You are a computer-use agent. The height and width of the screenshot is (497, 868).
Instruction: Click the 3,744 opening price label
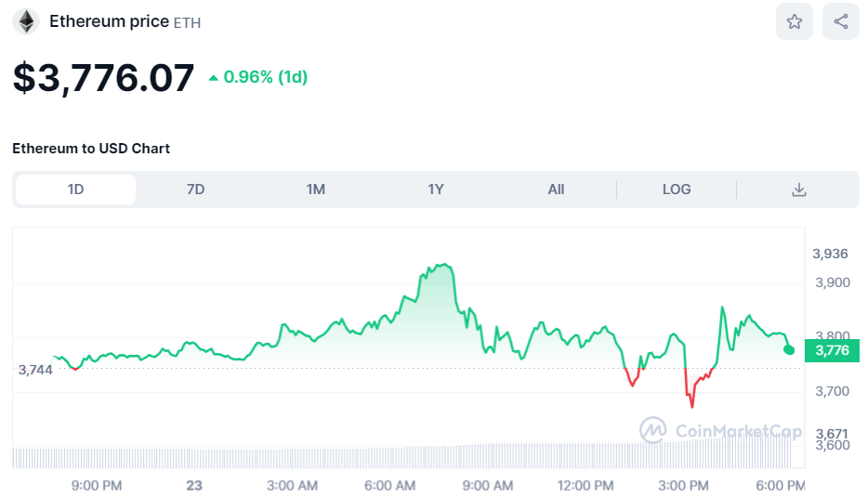35,370
